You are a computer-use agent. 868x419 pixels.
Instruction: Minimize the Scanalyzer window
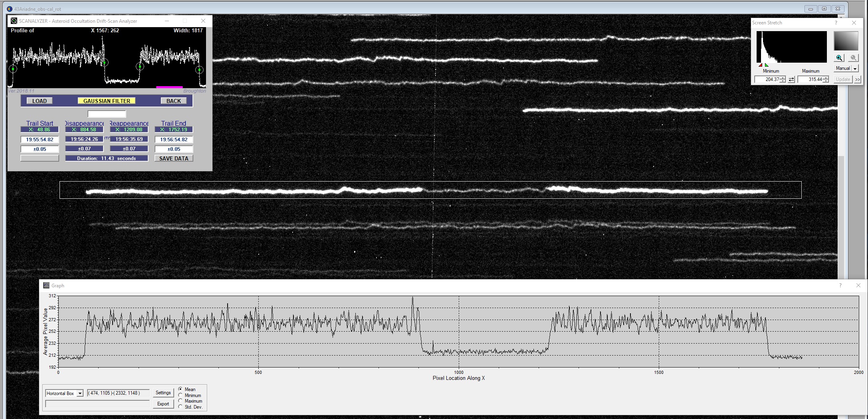pos(167,21)
